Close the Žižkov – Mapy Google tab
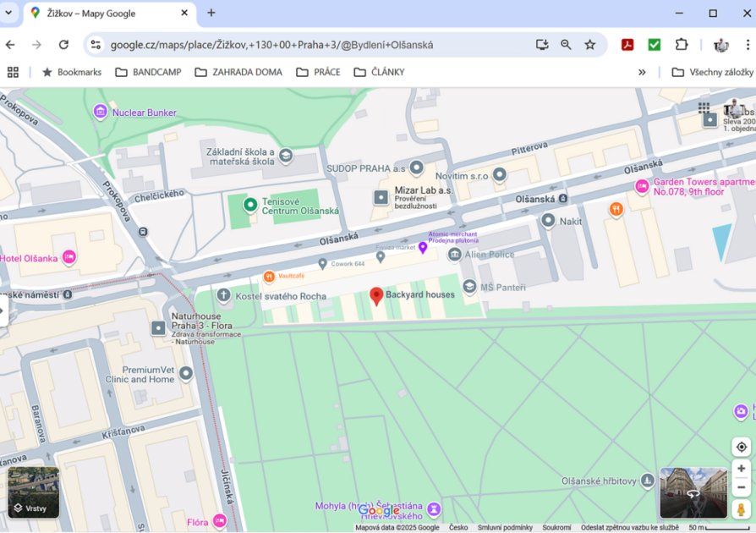 [x=184, y=13]
